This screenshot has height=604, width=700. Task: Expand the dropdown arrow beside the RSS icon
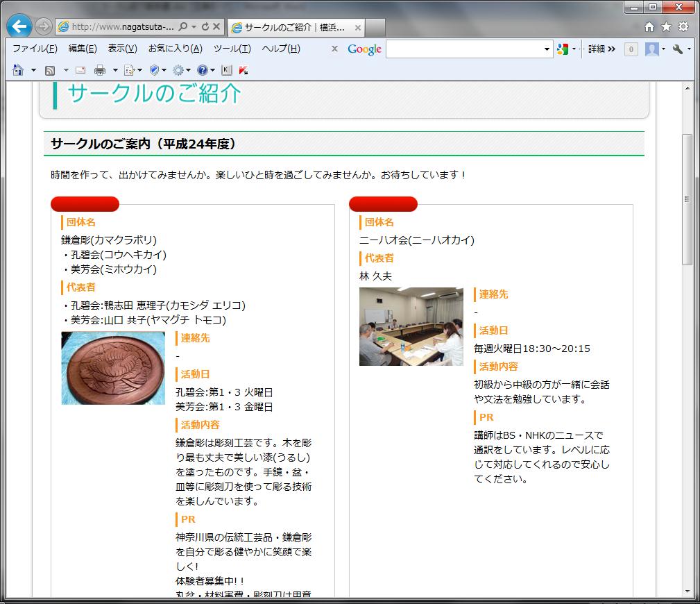(66, 70)
